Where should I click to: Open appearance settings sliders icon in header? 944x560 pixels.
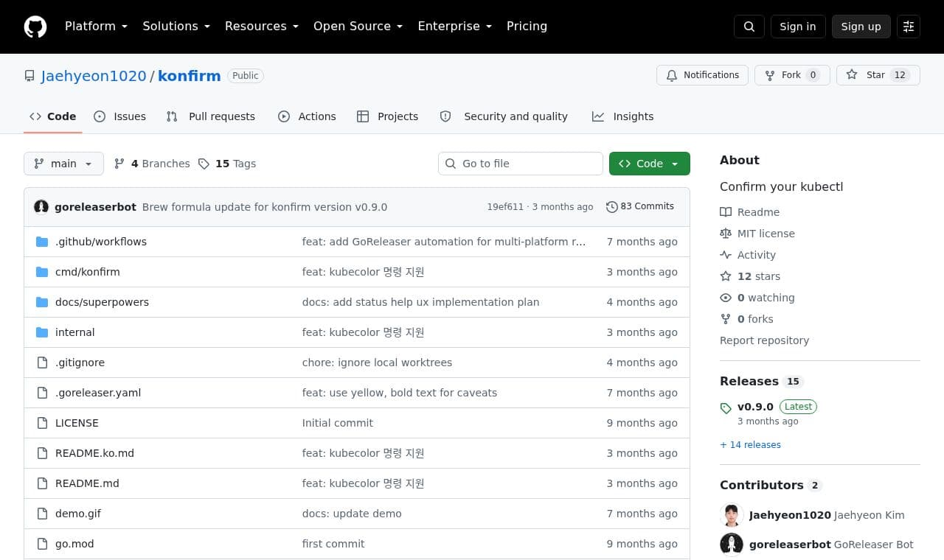909,27
